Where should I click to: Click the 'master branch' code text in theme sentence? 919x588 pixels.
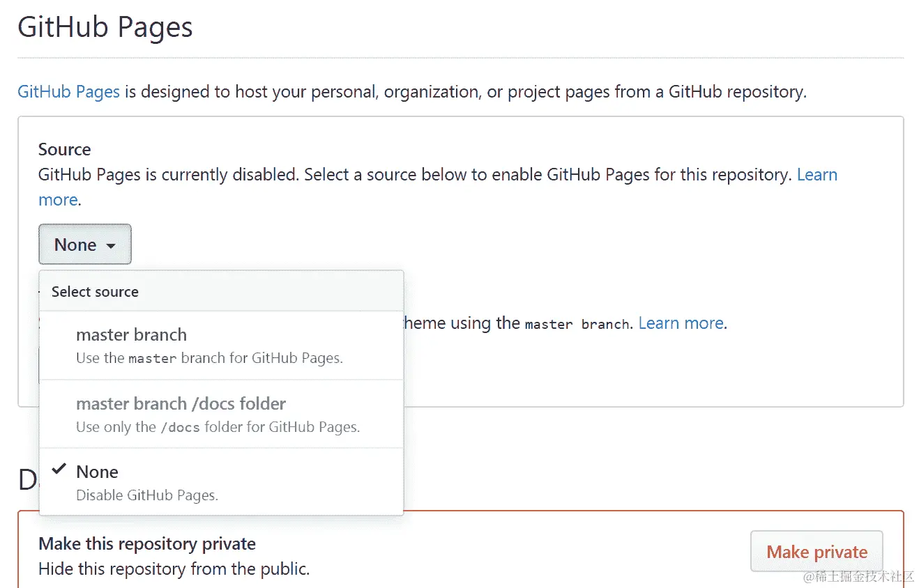click(x=576, y=324)
